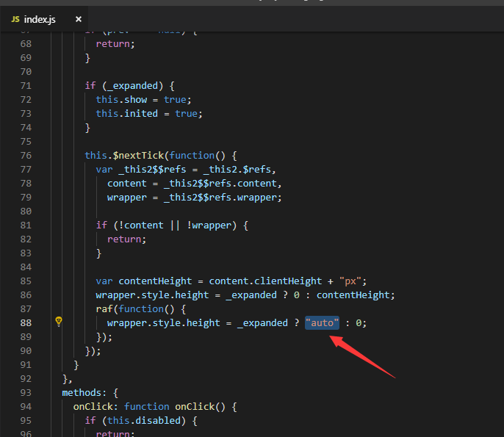Click '_this2.$refs' on line 77
504x437 pixels.
pyautogui.click(x=237, y=169)
